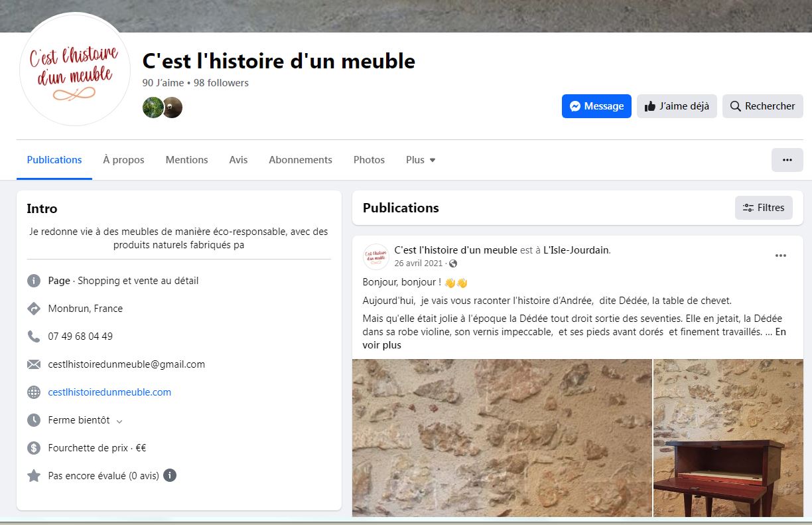812x525 pixels.
Task: Click the first follower avatar with green foliage
Action: (153, 107)
